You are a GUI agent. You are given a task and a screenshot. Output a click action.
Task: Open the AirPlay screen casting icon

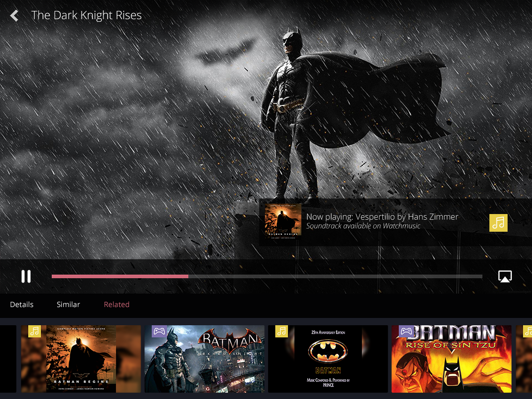pyautogui.click(x=505, y=276)
